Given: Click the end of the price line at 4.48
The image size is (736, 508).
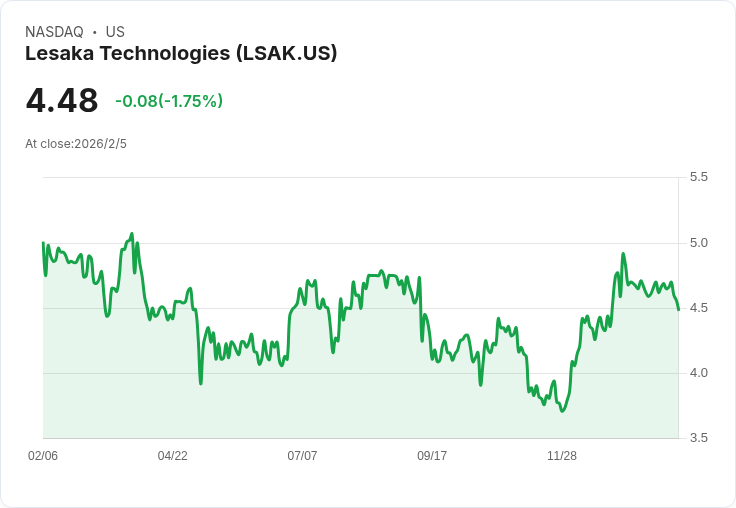Looking at the screenshot, I should pos(678,309).
